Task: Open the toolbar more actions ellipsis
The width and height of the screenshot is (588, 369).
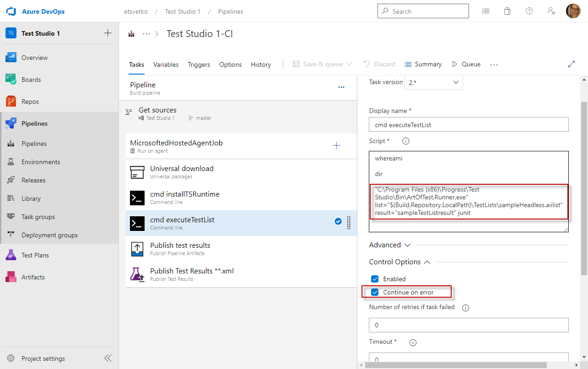Action: (494, 64)
